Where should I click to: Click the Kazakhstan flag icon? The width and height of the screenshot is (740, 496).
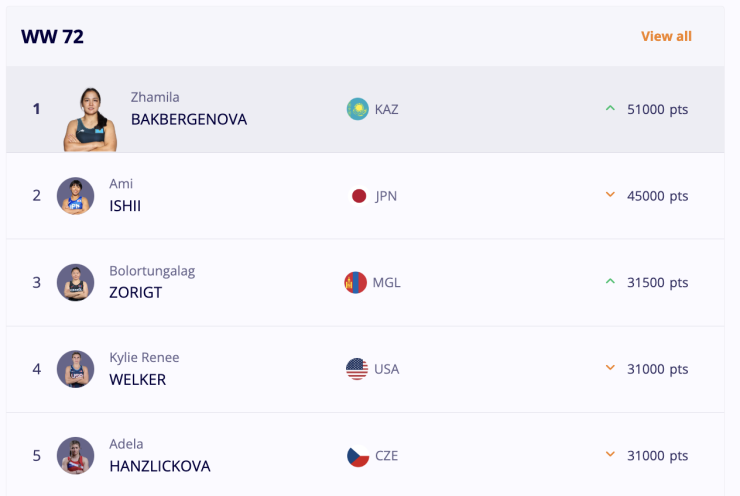tap(358, 109)
